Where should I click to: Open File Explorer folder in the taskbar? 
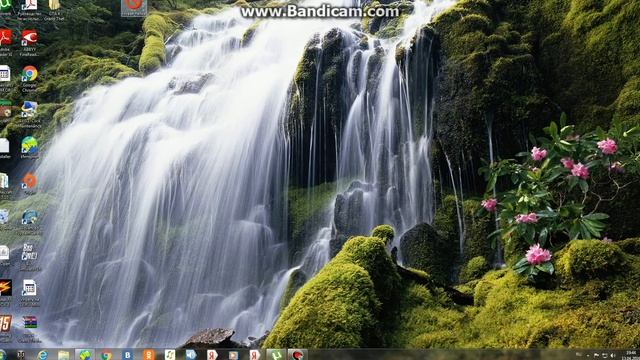point(63,355)
